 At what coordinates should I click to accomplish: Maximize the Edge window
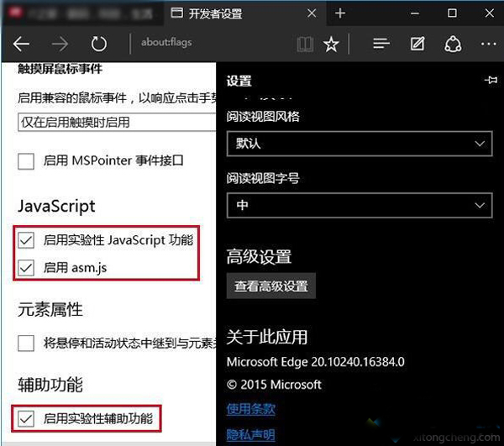click(452, 13)
